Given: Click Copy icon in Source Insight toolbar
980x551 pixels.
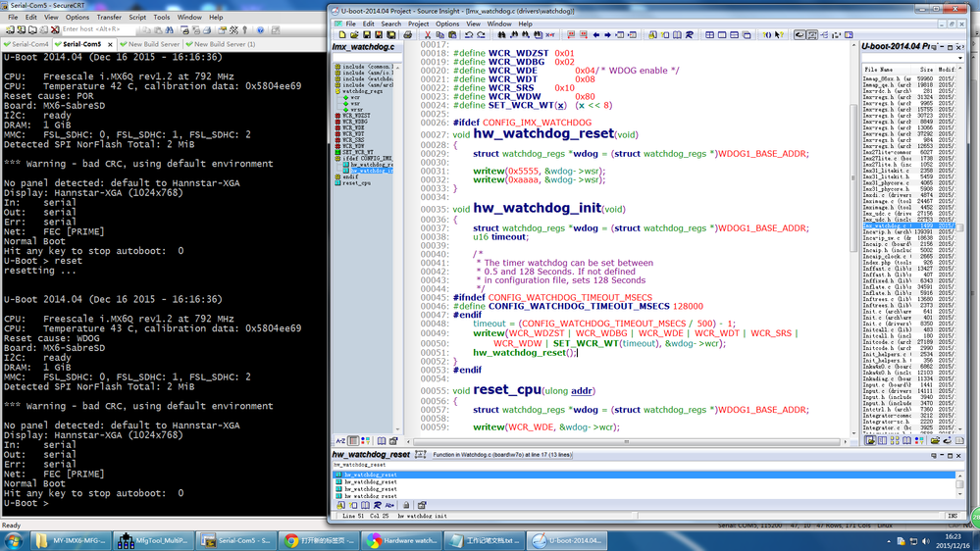Looking at the screenshot, I should (440, 35).
